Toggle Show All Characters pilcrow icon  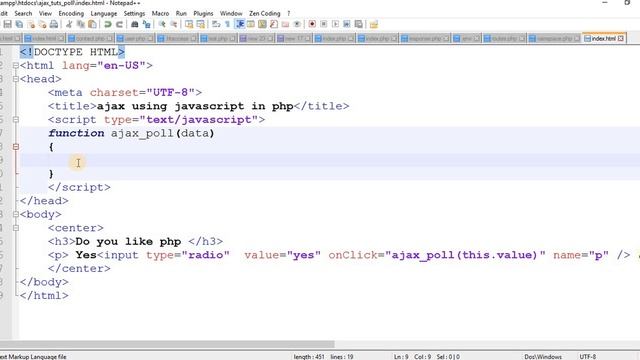point(227,24)
